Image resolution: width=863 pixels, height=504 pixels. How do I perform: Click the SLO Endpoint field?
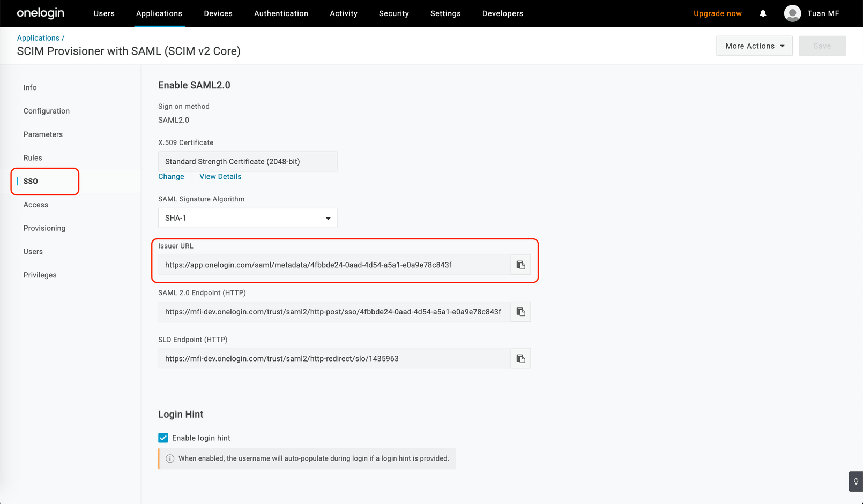tap(334, 359)
